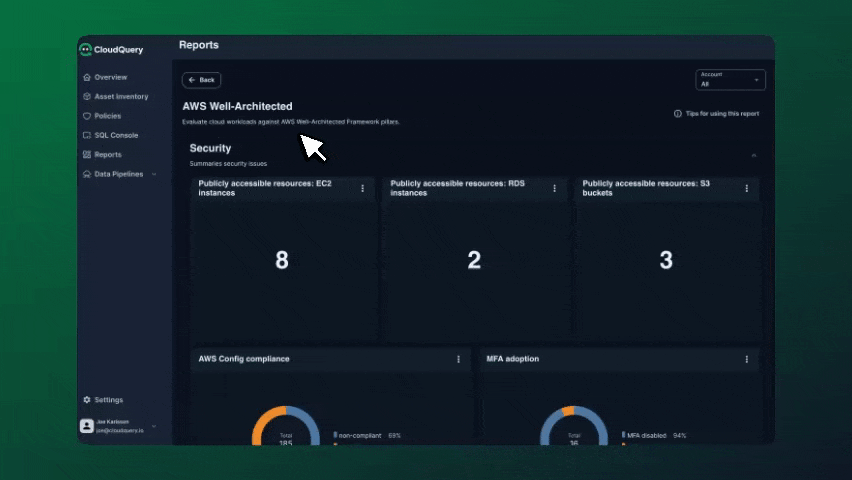Screen dimensions: 852x480
Task: Navigate to the Policies page
Action: point(107,116)
